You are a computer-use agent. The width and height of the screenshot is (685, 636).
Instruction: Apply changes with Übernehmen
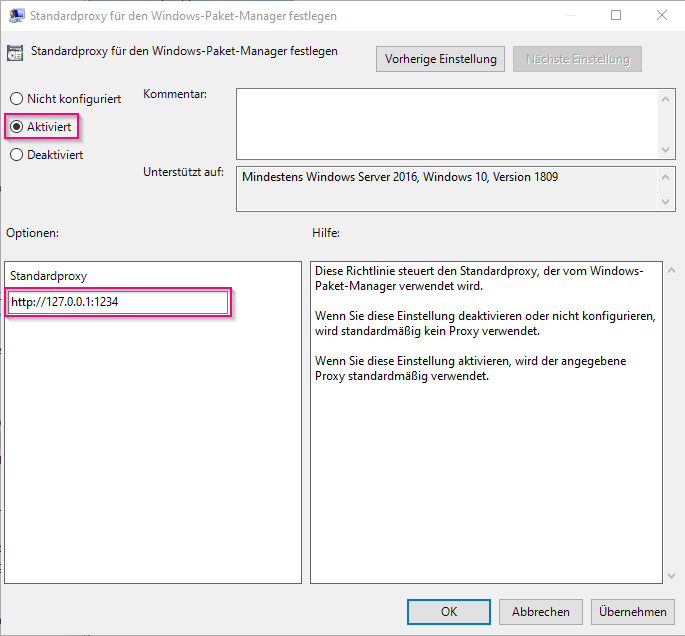633,612
